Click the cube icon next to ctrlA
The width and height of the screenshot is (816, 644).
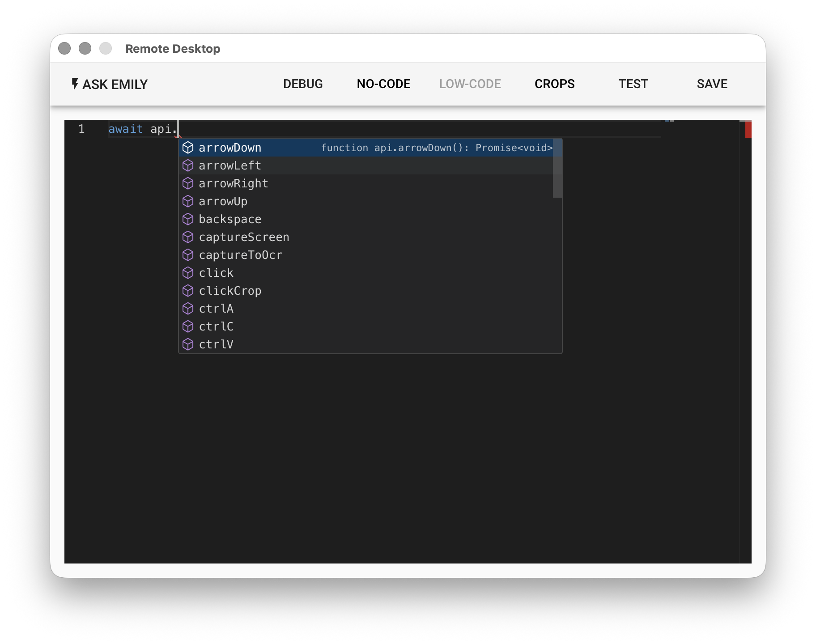[188, 309]
